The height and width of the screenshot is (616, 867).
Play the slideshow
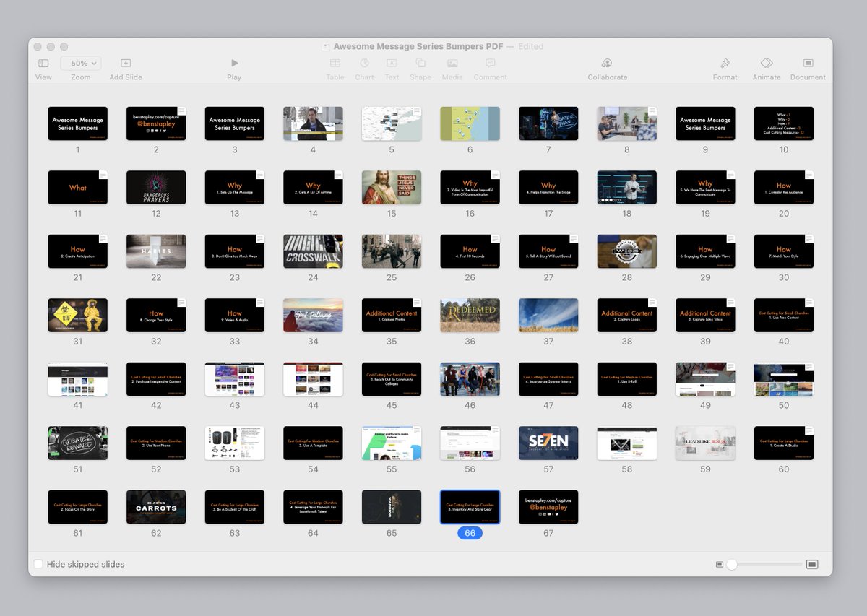coord(234,64)
